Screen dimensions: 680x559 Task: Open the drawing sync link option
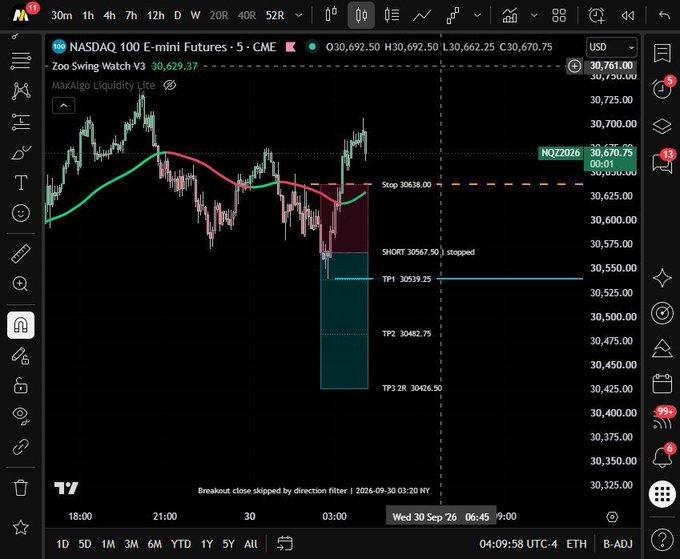(21, 446)
